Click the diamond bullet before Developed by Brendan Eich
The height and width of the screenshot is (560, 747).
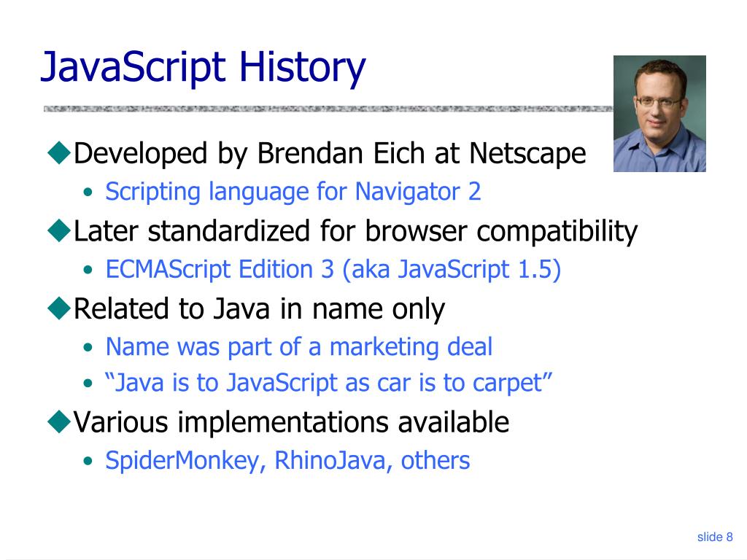pyautogui.click(x=60, y=153)
